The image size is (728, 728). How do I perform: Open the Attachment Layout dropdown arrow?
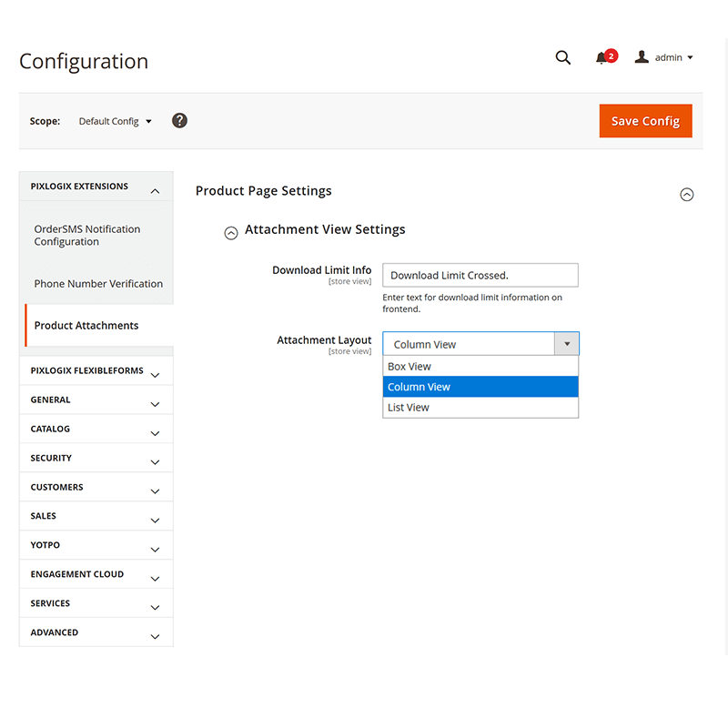(x=568, y=343)
